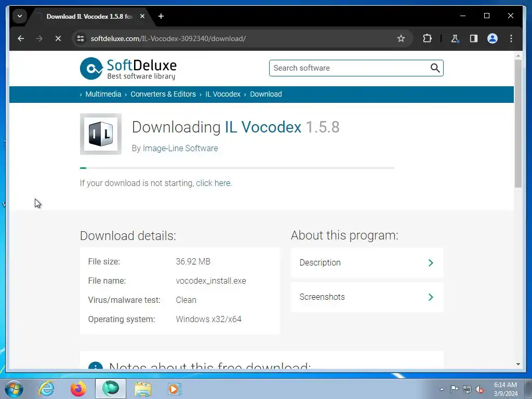Maximize the browser window

click(x=486, y=16)
